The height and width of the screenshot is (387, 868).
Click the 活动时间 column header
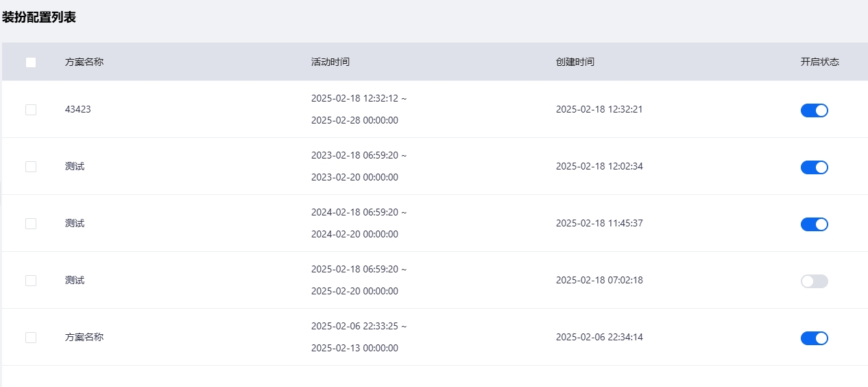pos(330,62)
